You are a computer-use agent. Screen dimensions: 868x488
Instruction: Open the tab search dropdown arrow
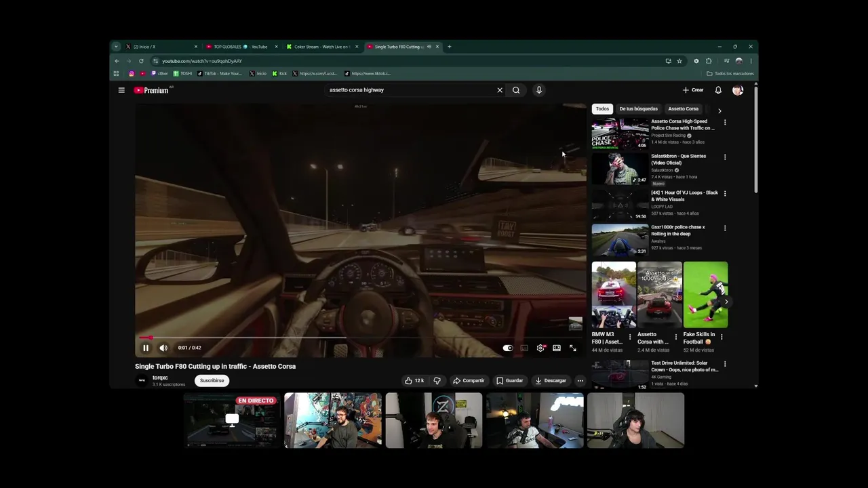tap(116, 47)
